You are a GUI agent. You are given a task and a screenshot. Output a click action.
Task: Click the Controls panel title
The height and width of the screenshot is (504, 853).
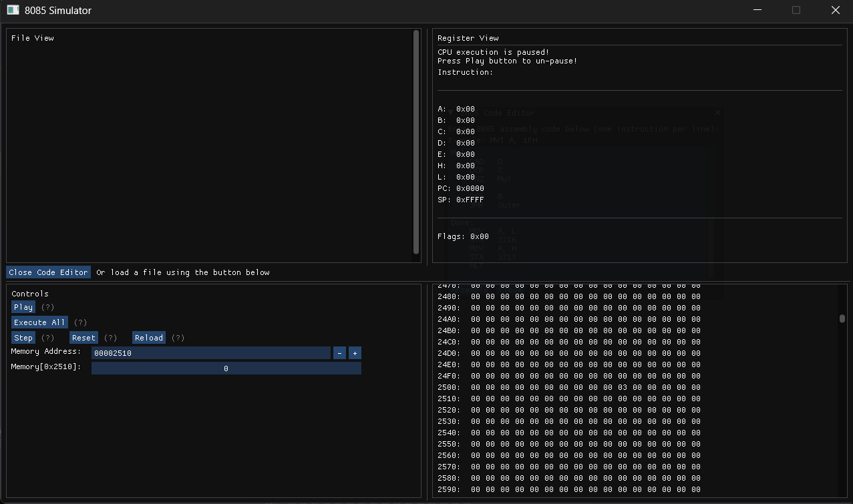coord(30,294)
